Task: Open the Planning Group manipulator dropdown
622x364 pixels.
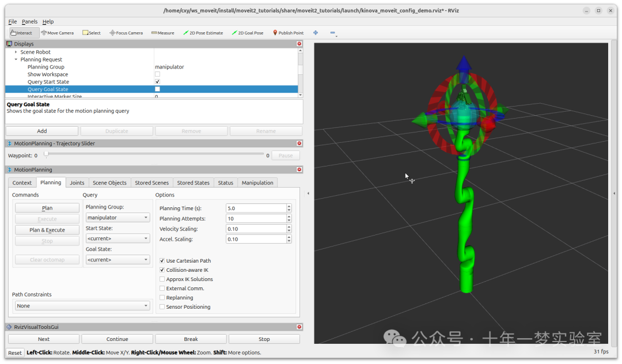Action: click(118, 218)
